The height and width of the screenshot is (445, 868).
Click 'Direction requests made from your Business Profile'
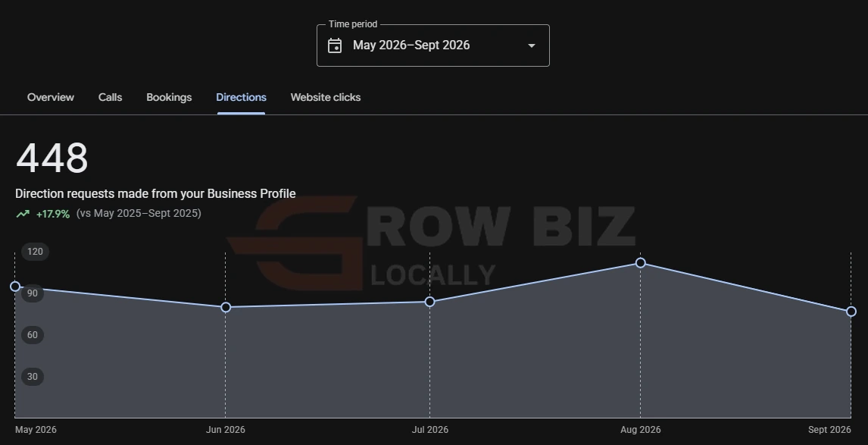tap(155, 194)
